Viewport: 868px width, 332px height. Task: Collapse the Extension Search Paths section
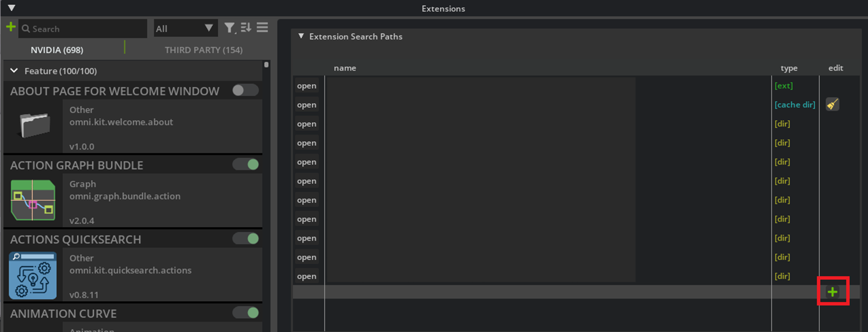(301, 36)
